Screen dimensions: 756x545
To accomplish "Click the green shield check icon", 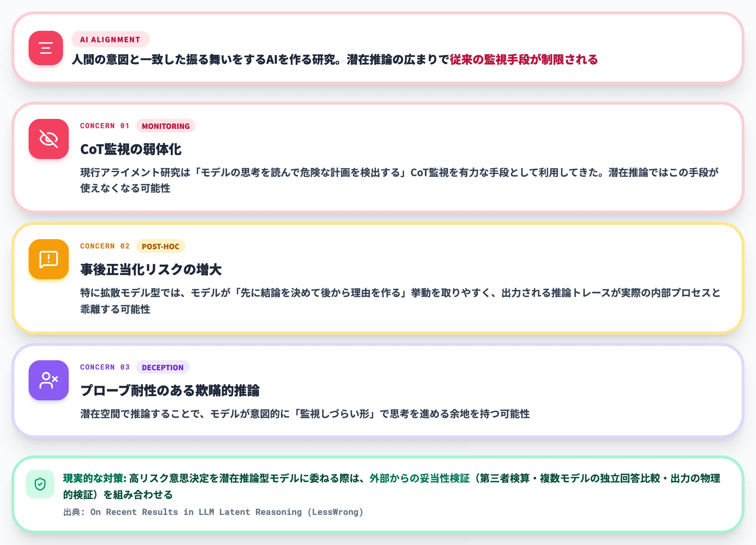I will point(40,484).
